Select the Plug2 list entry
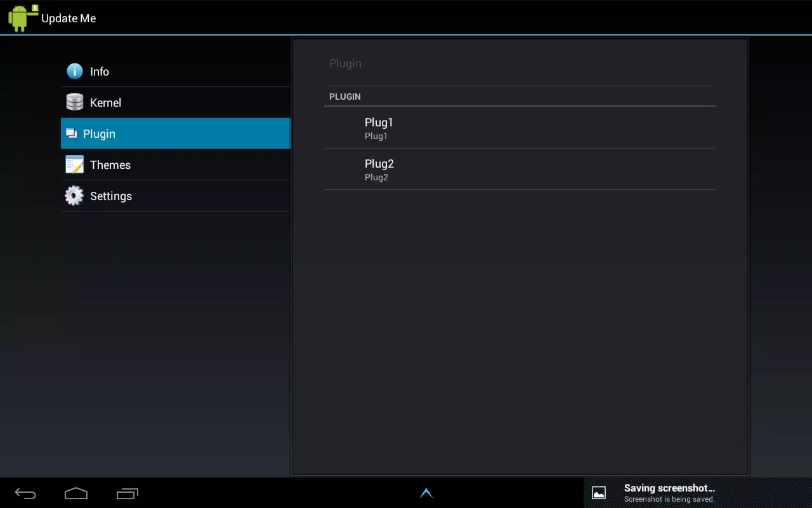The height and width of the screenshot is (508, 812). pos(520,169)
